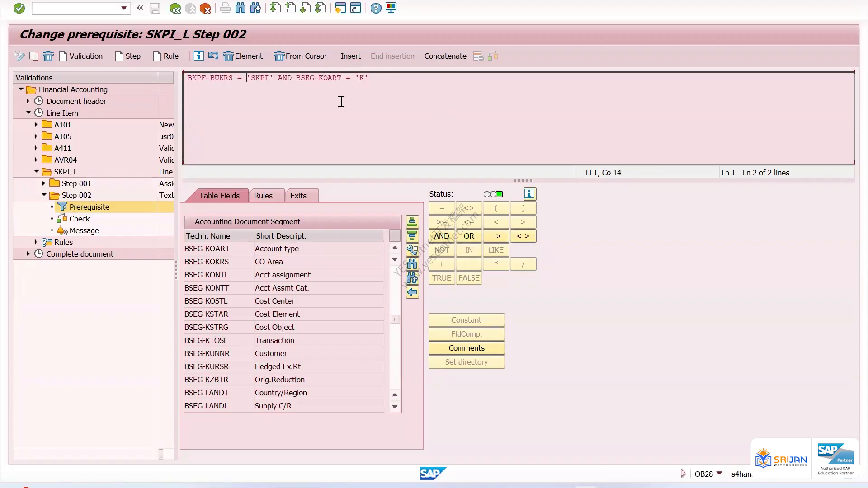Screen dimensions: 868x488
Task: Click the red Cancel icon in toolbar
Action: click(x=205, y=8)
